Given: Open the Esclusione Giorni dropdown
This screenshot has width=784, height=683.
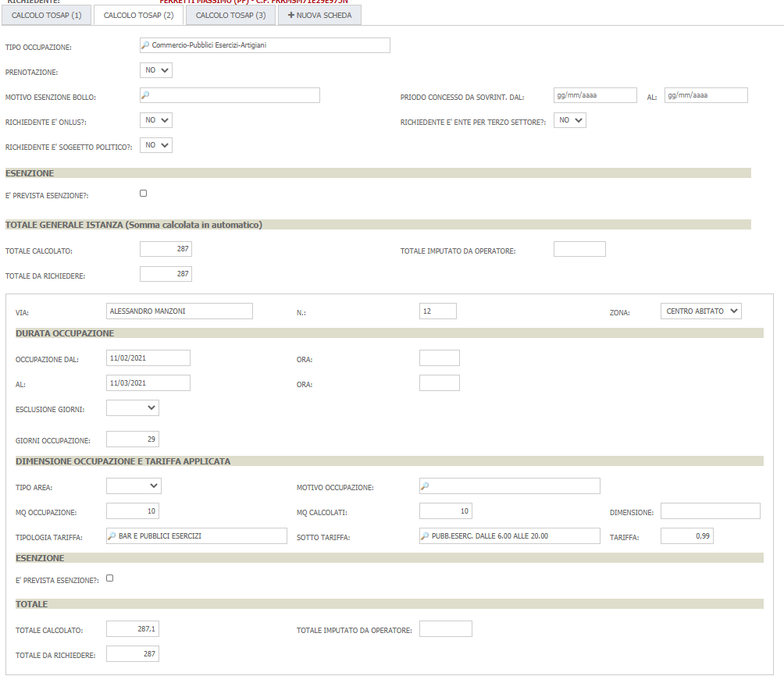Looking at the screenshot, I should click(132, 407).
